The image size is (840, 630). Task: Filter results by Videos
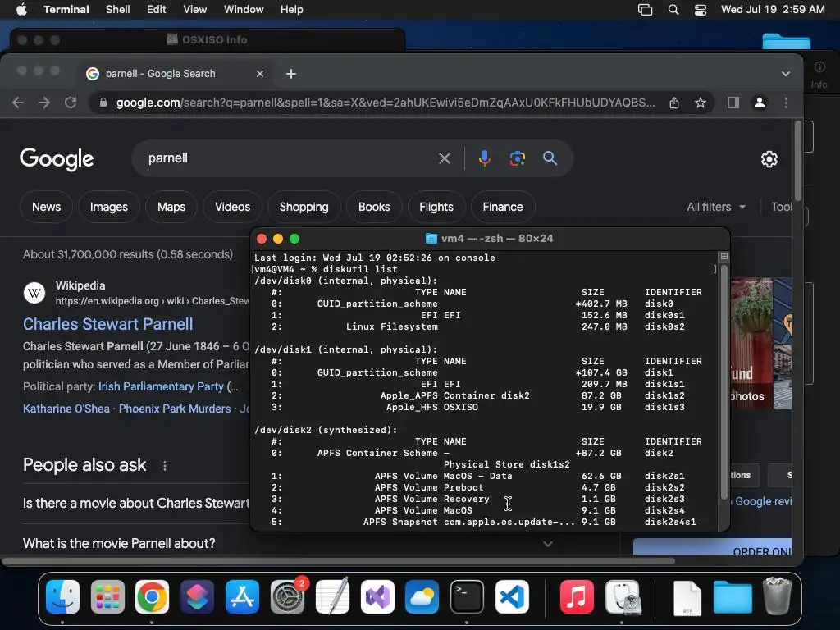232,207
